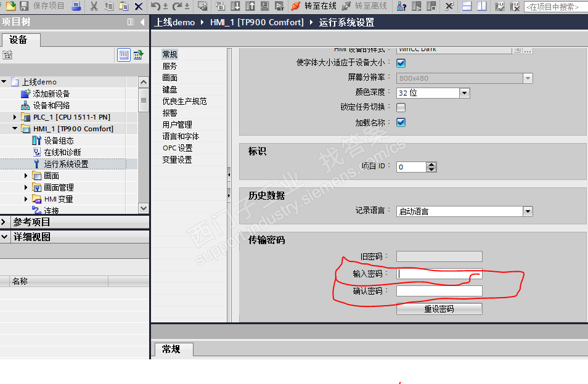Image resolution: width=588 pixels, height=384 pixels.
Task: Collapse the 详细视图 section
Action: click(4, 237)
